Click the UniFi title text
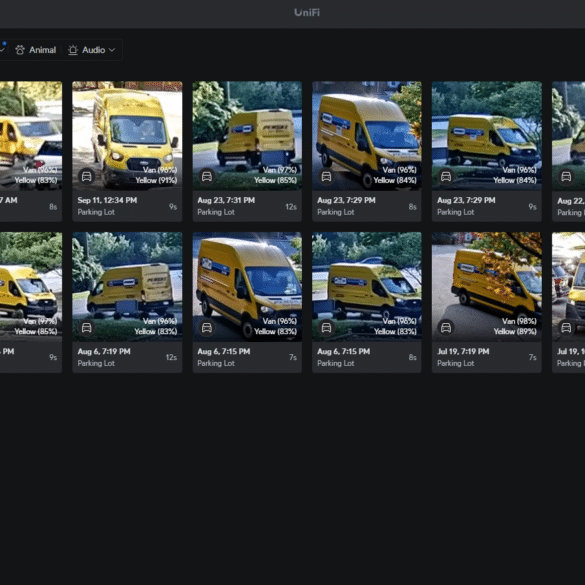 tap(307, 13)
